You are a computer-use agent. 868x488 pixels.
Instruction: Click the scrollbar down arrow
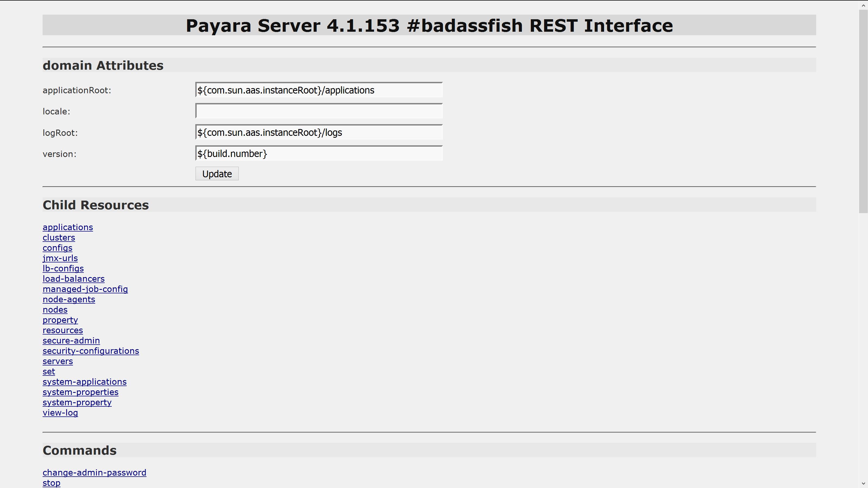pyautogui.click(x=863, y=484)
